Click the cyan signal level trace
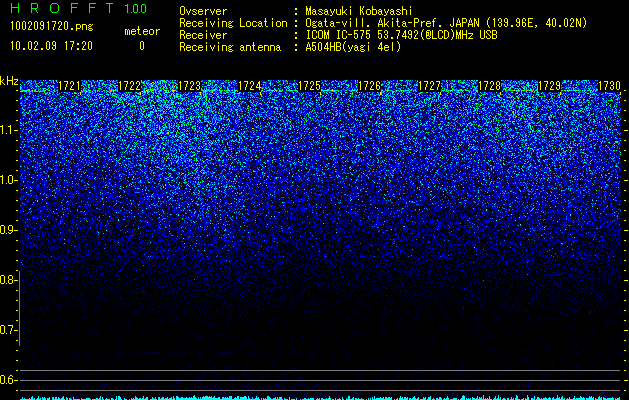 point(321,398)
